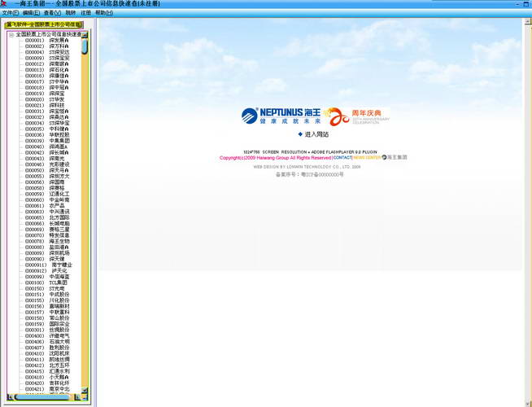532x407 pixels.
Task: Collapse the 全国股票上市公司信息快速查 root node
Action: coord(11,35)
